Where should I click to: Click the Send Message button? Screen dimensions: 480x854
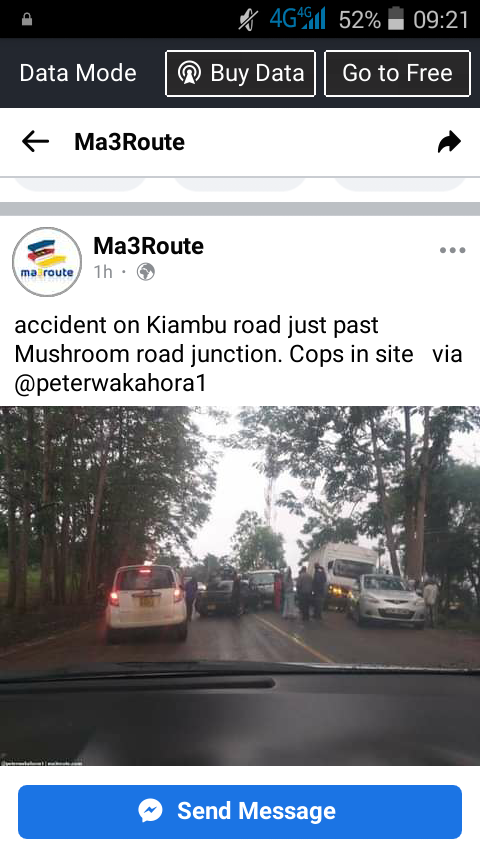click(x=240, y=812)
